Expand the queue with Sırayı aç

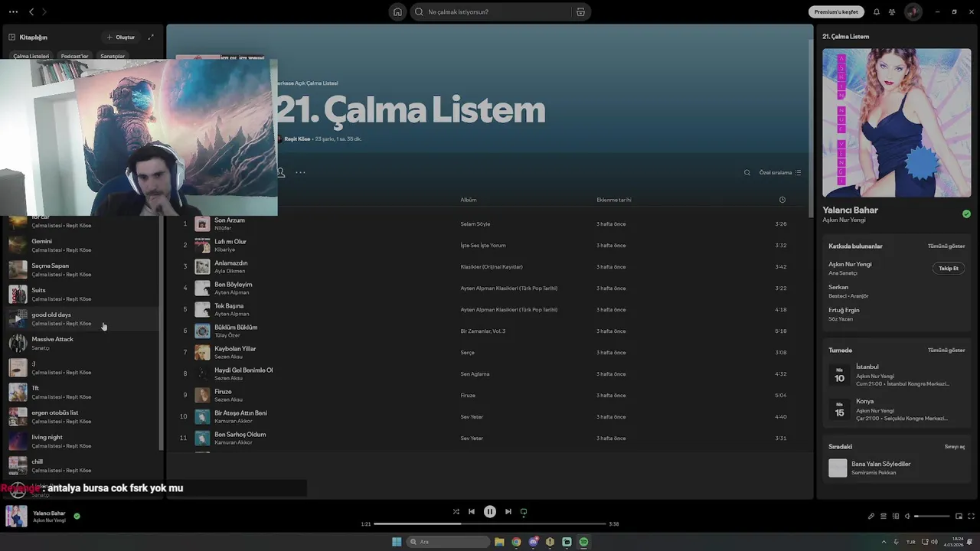955,446
